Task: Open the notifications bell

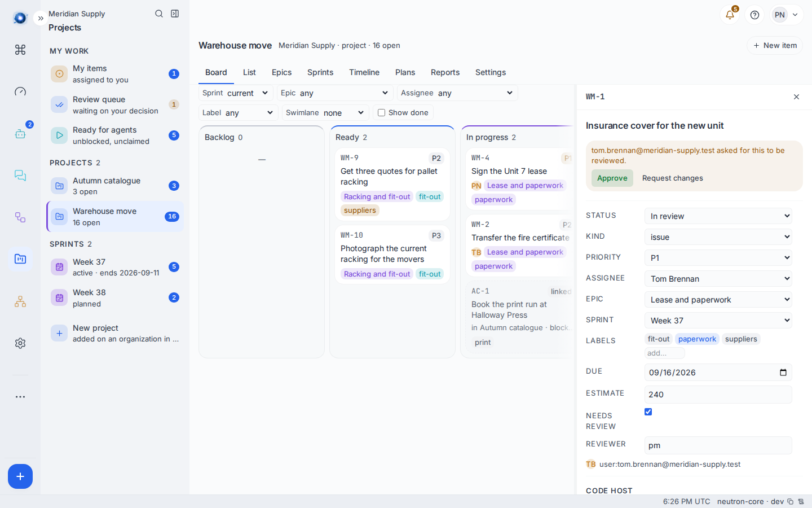Action: tap(730, 15)
